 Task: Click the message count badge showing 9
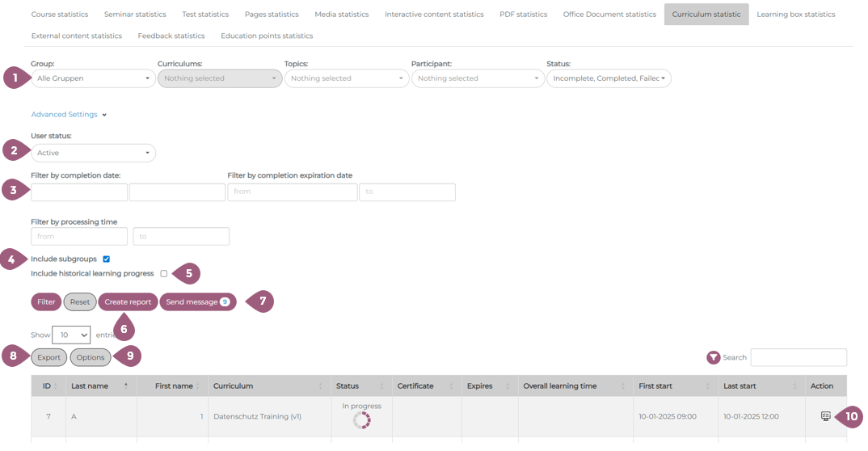(x=225, y=302)
